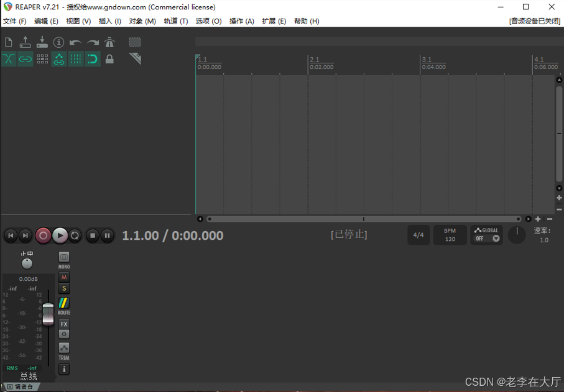The width and height of the screenshot is (564, 392).
Task: Click the open project upload-arrow icon
Action: pyautogui.click(x=25, y=42)
